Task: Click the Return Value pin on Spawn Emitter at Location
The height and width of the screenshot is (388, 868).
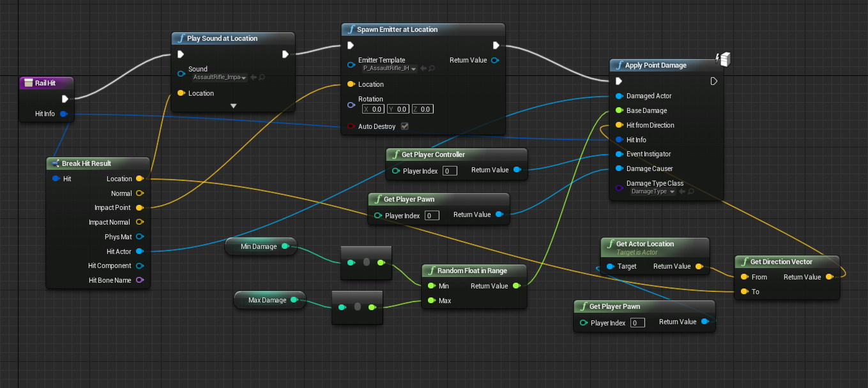Action: (496, 61)
